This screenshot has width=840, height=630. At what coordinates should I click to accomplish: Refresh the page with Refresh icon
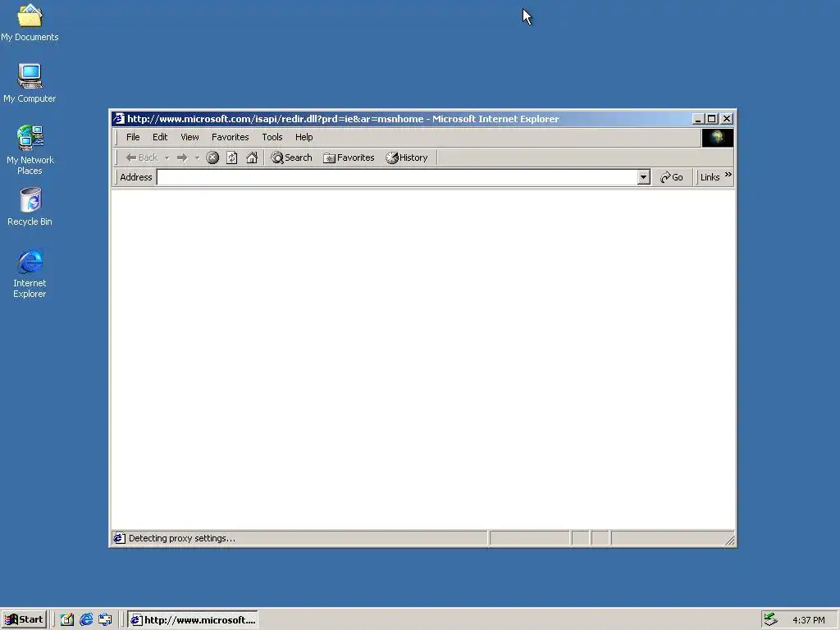(x=232, y=157)
